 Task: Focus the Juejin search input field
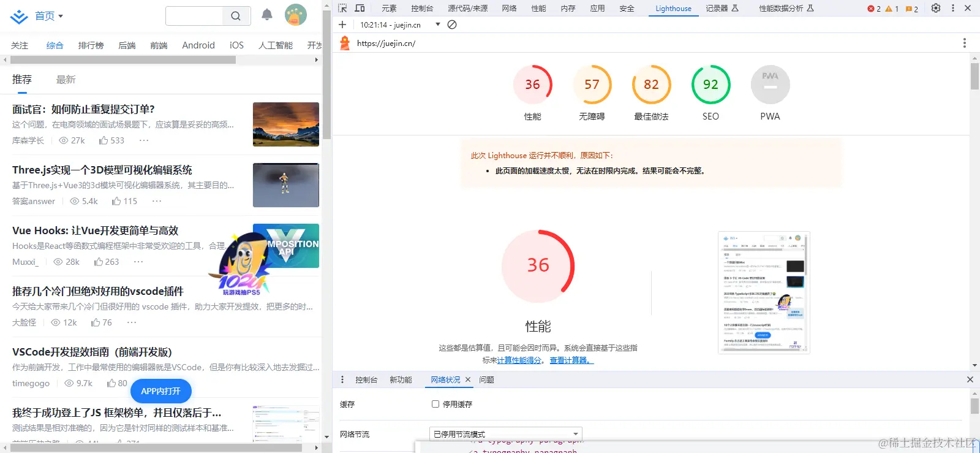pyautogui.click(x=194, y=16)
